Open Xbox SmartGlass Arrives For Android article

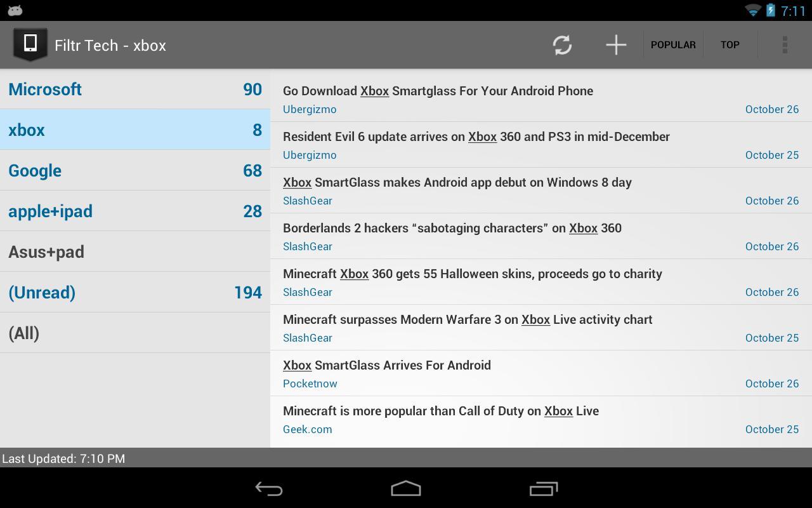[541, 373]
